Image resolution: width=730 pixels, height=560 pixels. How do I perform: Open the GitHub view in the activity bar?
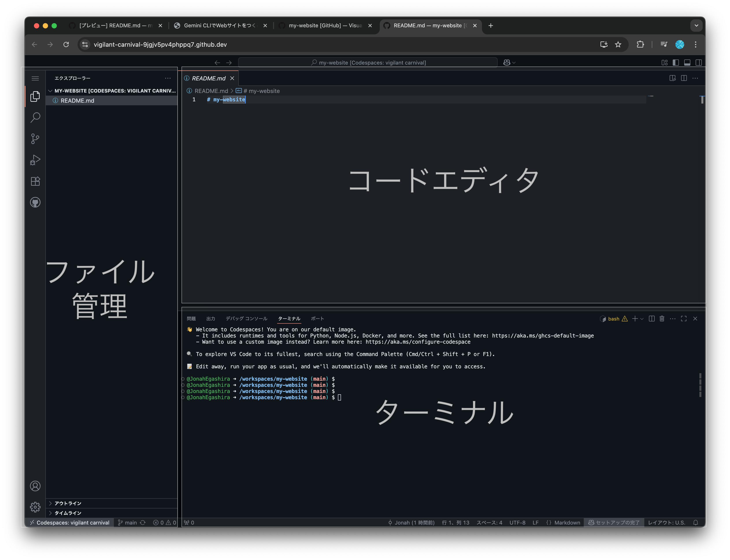[x=35, y=202]
